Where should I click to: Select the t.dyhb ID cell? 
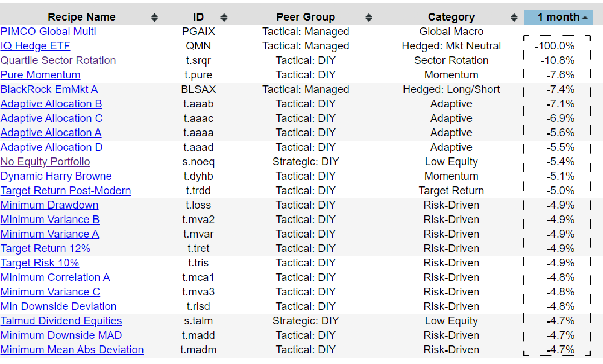(x=198, y=176)
